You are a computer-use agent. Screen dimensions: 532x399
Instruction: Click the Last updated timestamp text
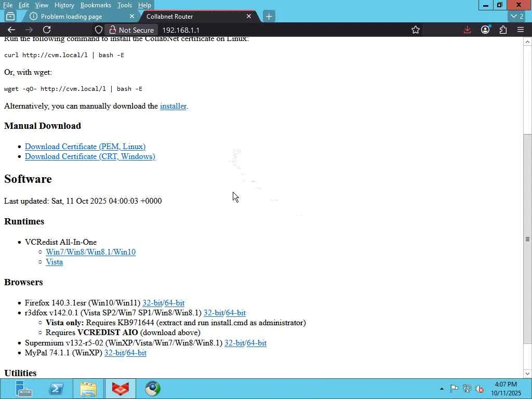click(83, 201)
